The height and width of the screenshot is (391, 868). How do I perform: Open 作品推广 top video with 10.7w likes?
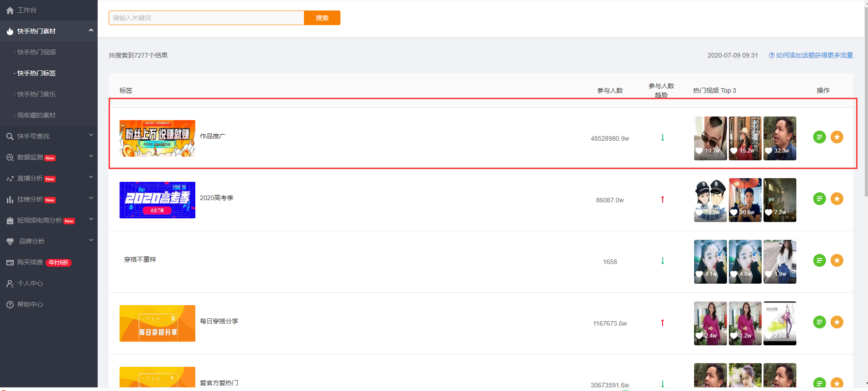click(x=711, y=138)
